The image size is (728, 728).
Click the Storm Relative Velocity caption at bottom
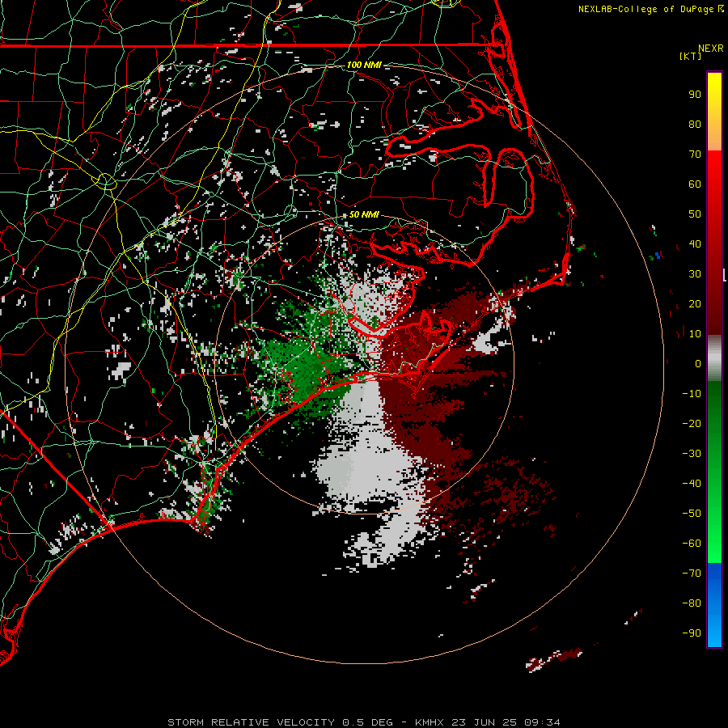[x=364, y=722]
